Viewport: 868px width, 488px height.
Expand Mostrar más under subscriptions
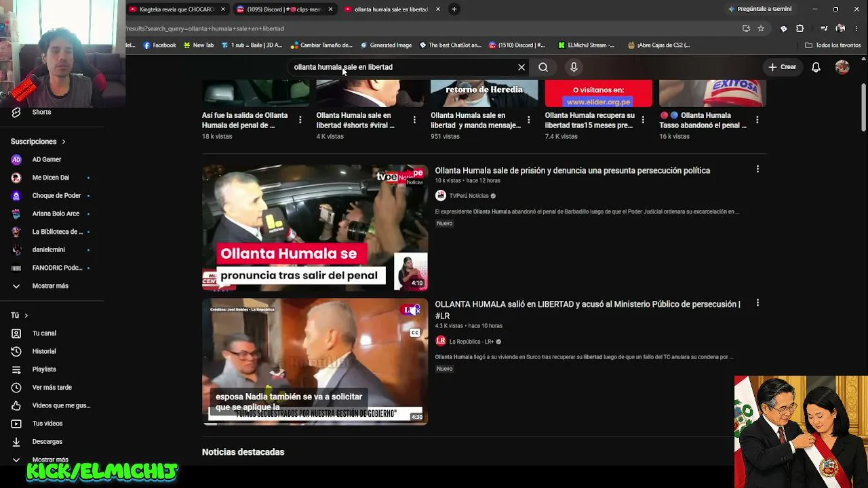tap(51, 286)
